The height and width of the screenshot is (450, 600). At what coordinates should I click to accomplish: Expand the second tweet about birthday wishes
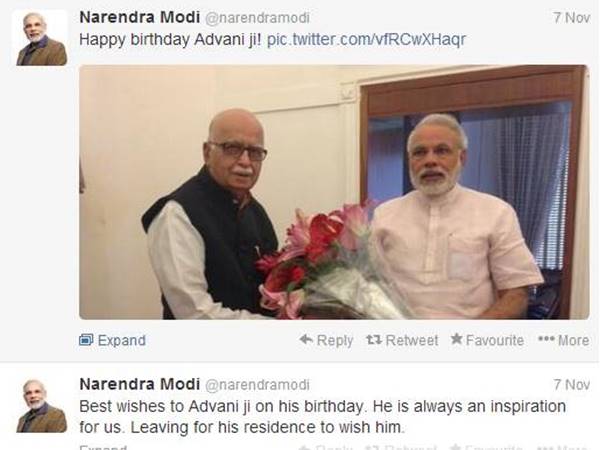pyautogui.click(x=103, y=447)
